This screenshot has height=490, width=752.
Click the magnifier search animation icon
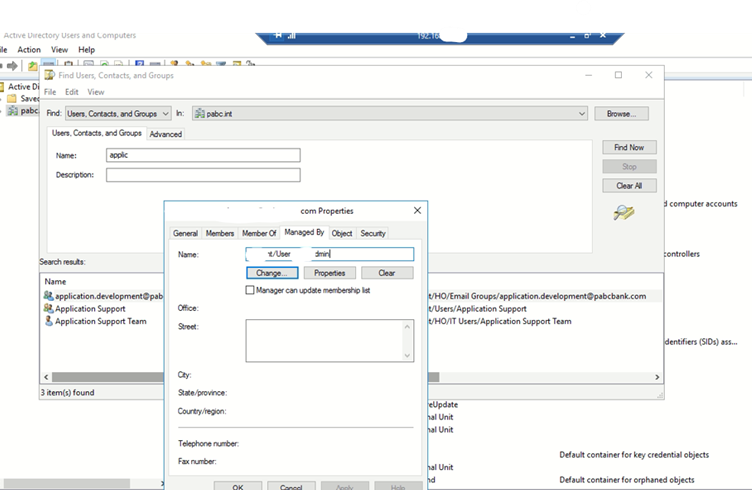coord(623,212)
